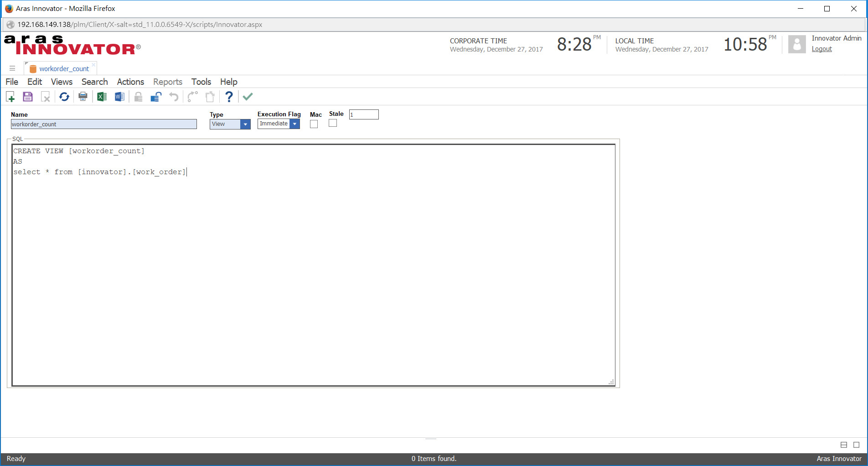This screenshot has width=868, height=466.
Task: Print using the printer icon
Action: [x=83, y=97]
